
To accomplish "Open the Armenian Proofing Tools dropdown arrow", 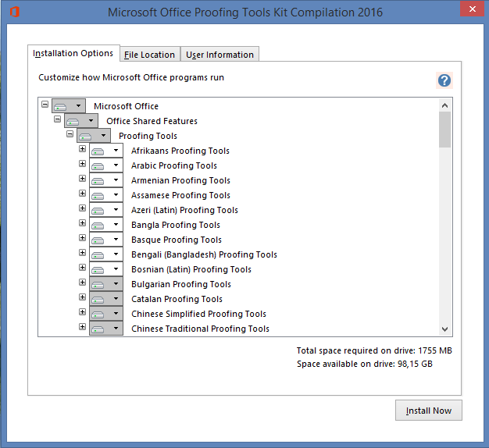I will click(116, 180).
